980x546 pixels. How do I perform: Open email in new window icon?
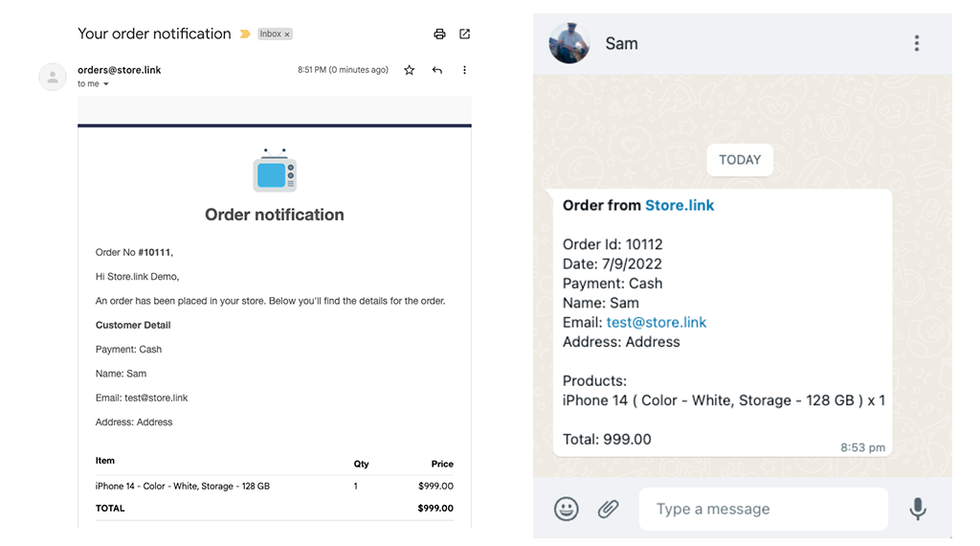(x=465, y=34)
